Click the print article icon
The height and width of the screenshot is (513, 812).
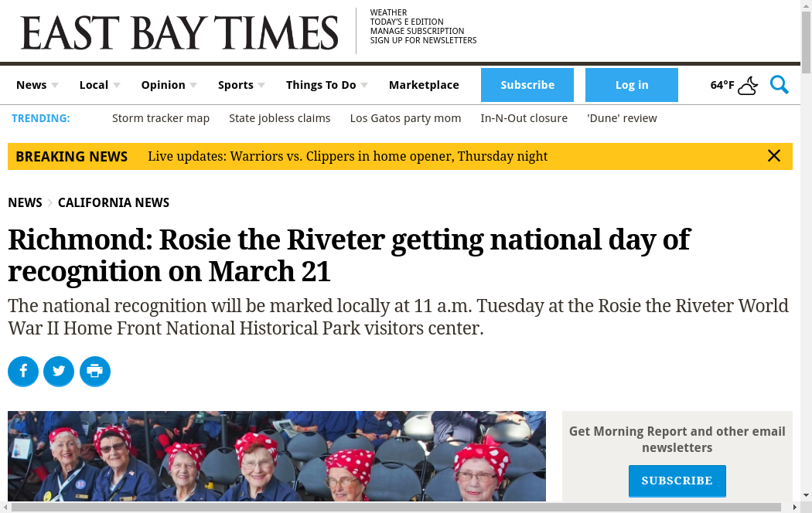pos(95,372)
